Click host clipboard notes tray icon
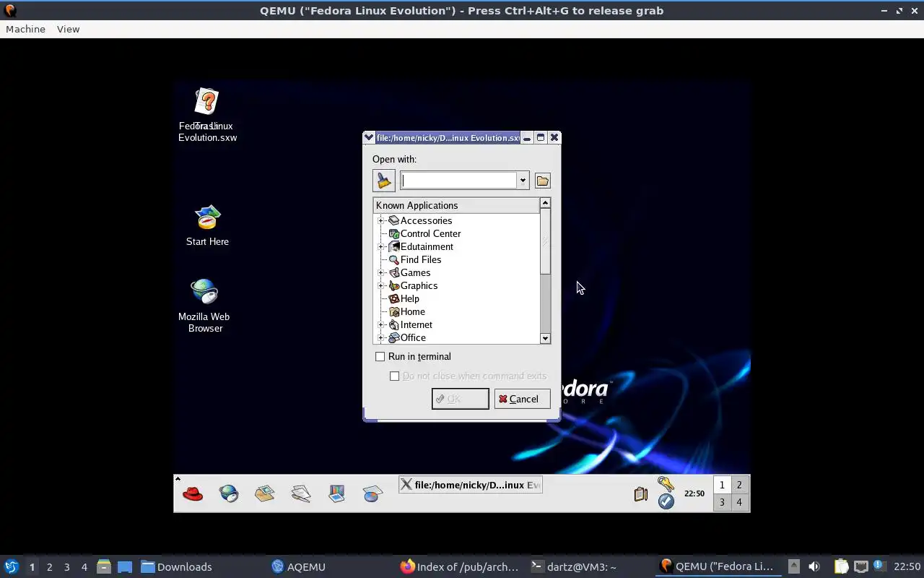The width and height of the screenshot is (924, 578). point(841,566)
